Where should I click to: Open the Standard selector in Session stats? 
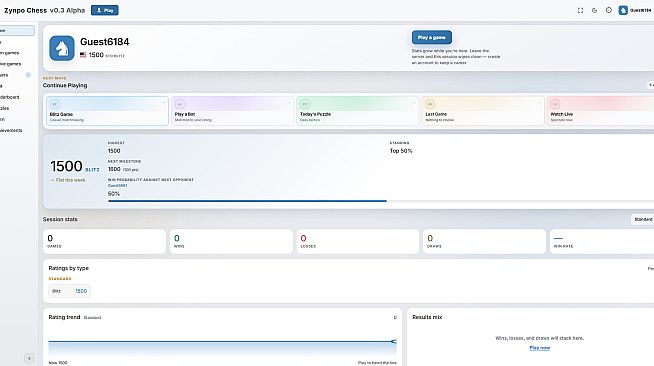(643, 219)
